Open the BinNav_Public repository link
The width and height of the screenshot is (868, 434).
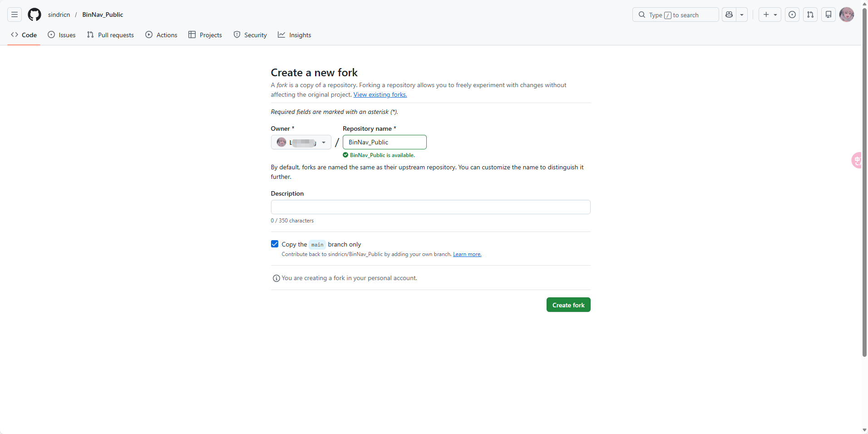coord(103,15)
